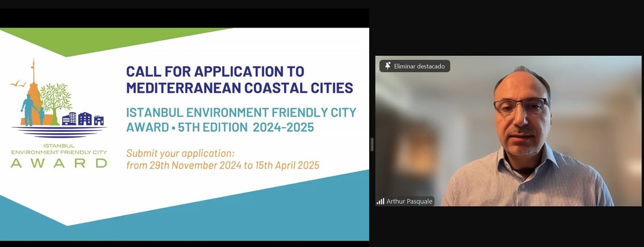Image resolution: width=644 pixels, height=247 pixels.
Task: Click the application date range text line
Action: pyautogui.click(x=223, y=165)
